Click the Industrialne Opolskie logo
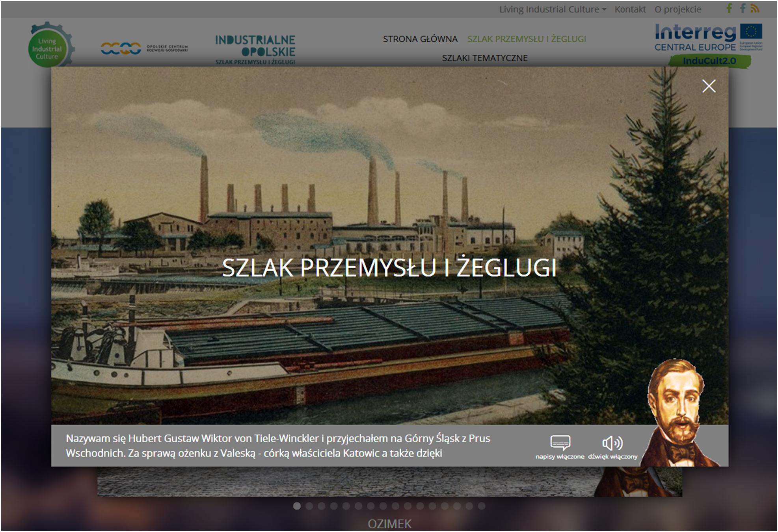Image resolution: width=778 pixels, height=532 pixels. coord(255,49)
